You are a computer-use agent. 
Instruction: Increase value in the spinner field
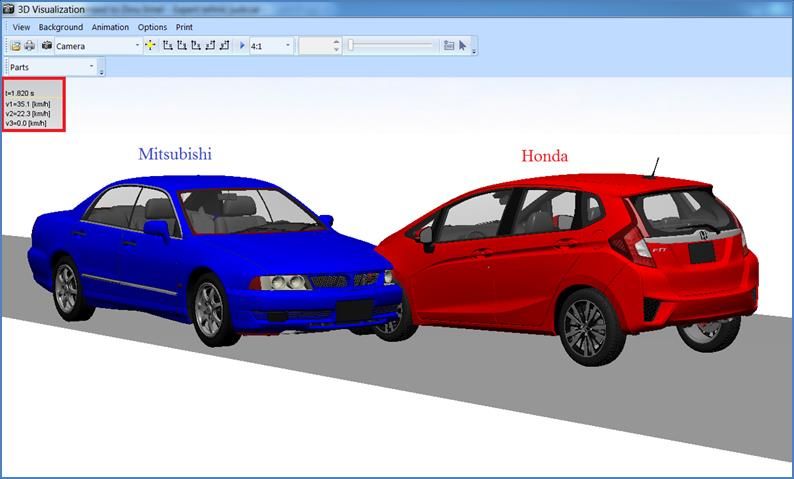tap(337, 43)
